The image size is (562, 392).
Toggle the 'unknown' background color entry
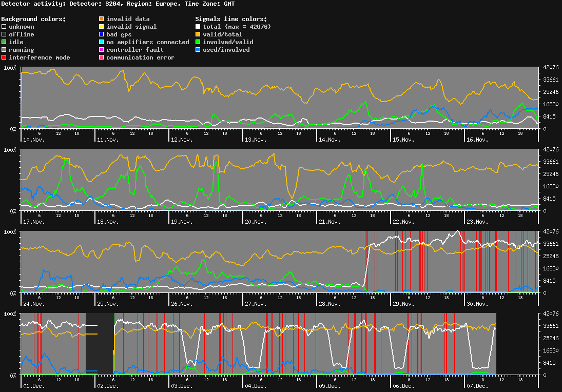[4, 26]
